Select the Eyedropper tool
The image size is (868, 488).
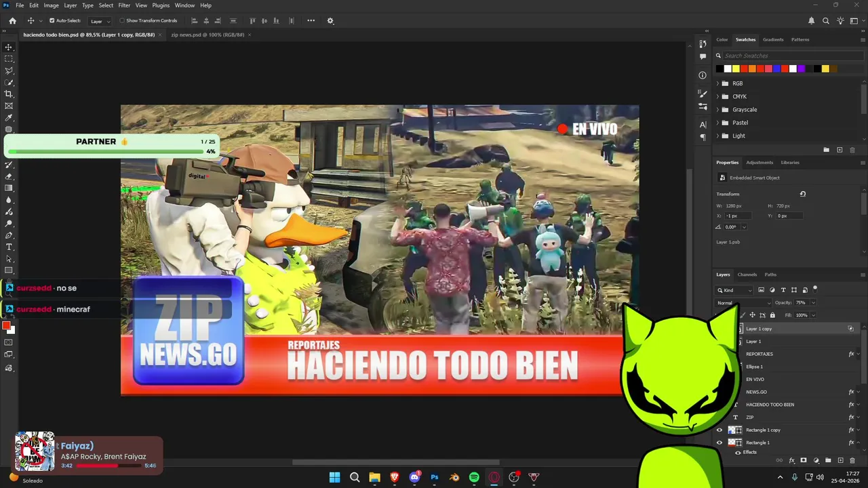click(9, 118)
